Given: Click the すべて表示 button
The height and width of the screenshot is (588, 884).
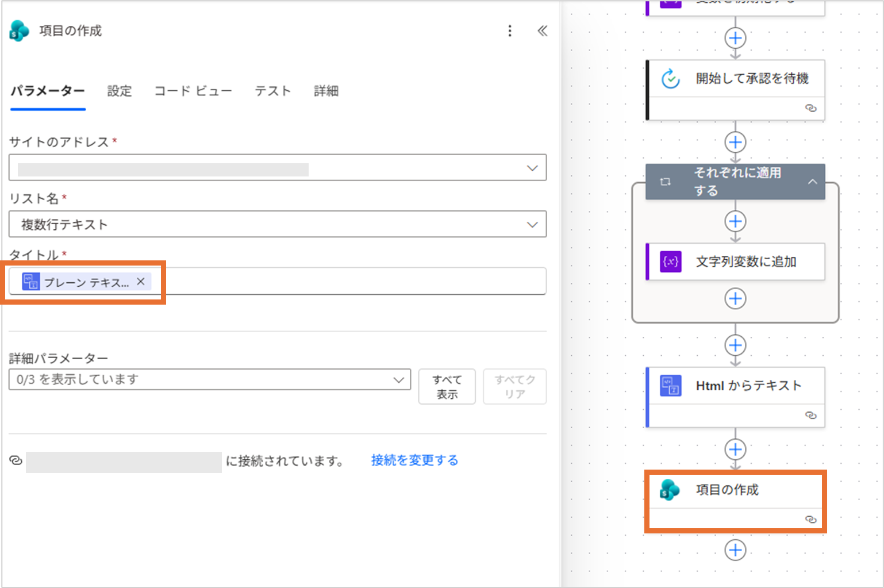Looking at the screenshot, I should click(447, 387).
